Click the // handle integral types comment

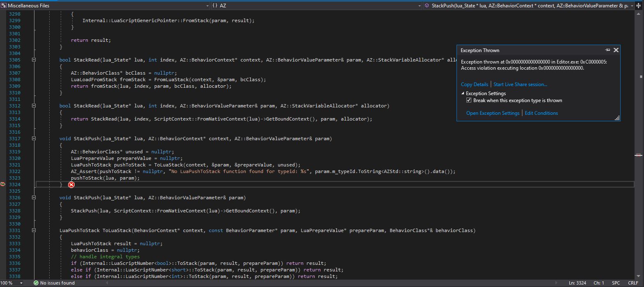coord(105,257)
